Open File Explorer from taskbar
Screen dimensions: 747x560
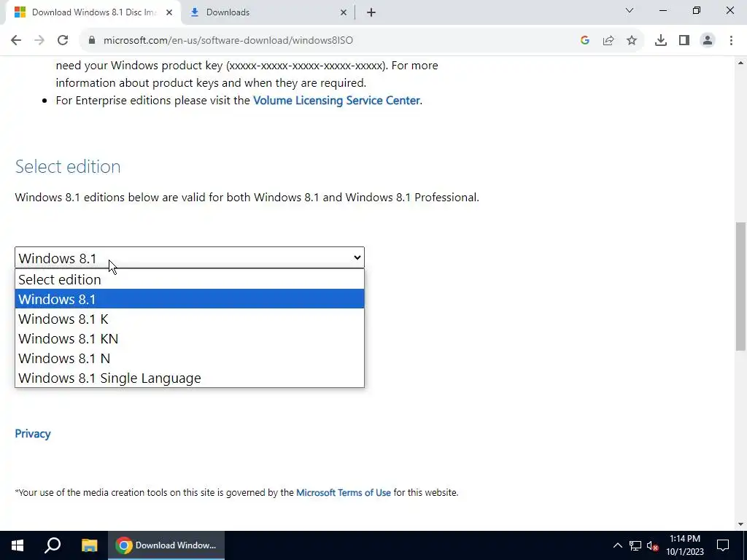(89, 545)
